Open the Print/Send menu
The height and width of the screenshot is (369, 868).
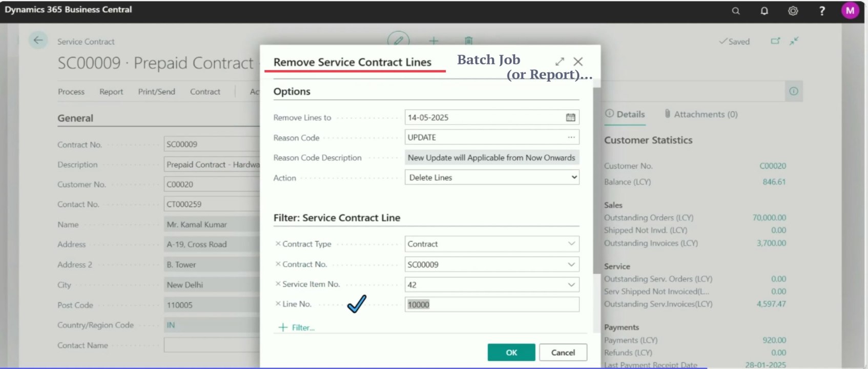(x=156, y=92)
